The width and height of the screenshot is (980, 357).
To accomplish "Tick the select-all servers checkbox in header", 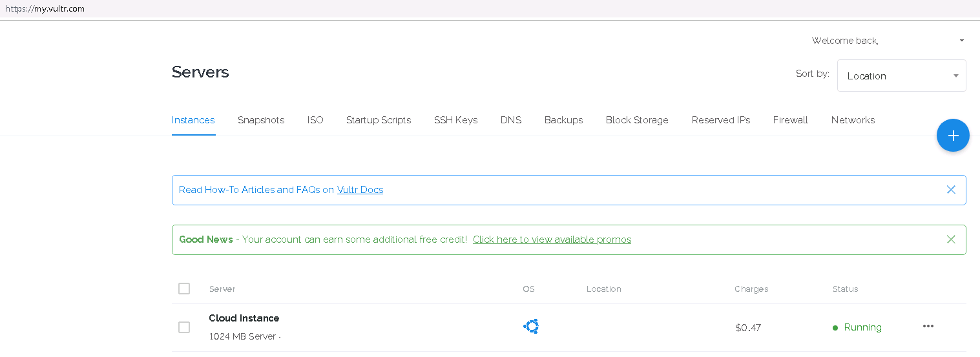I will (x=184, y=289).
